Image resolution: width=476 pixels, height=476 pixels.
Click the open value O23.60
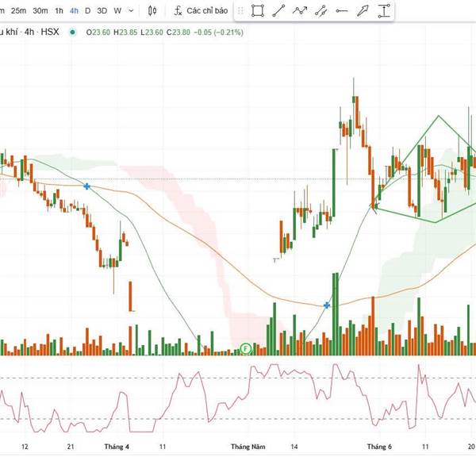pos(98,33)
